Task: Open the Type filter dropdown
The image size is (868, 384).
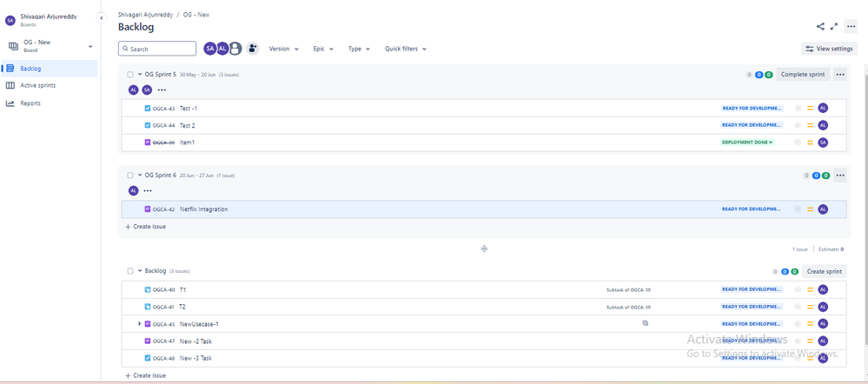Action: point(359,49)
